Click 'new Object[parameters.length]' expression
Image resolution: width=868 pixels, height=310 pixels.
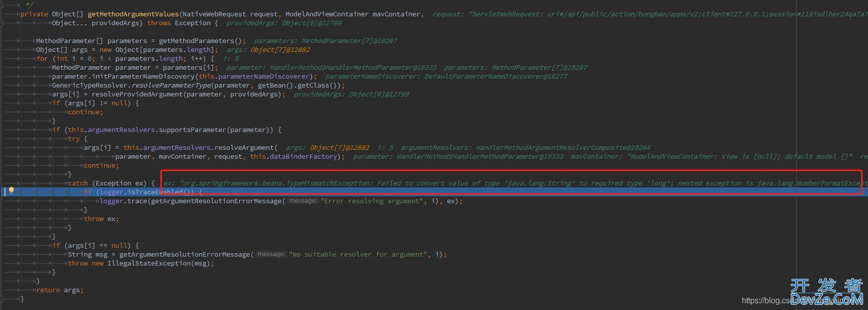click(157, 50)
